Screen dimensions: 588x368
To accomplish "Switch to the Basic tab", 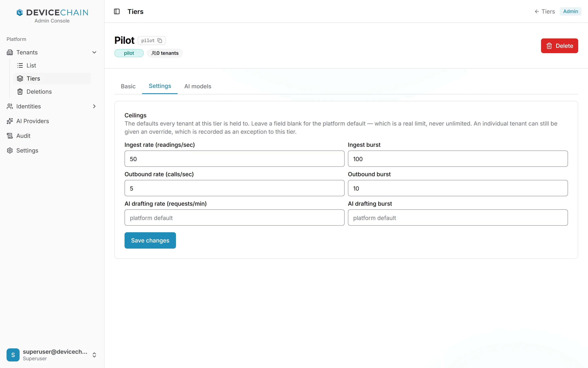I will [x=128, y=86].
